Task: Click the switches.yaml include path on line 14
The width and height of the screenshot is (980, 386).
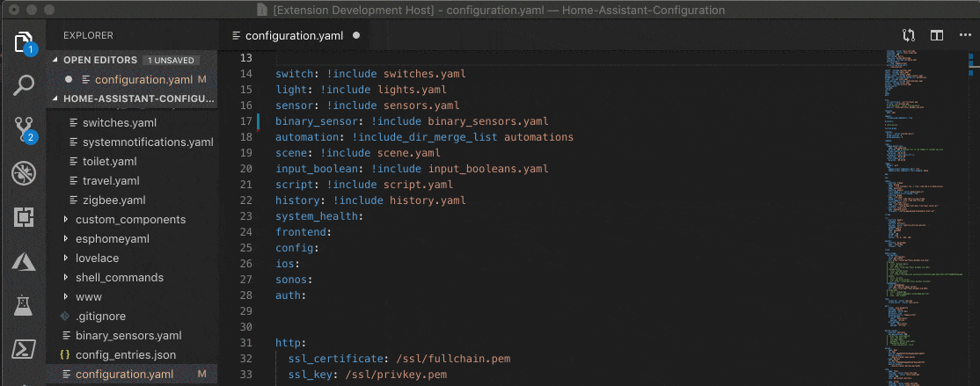Action: pos(424,74)
